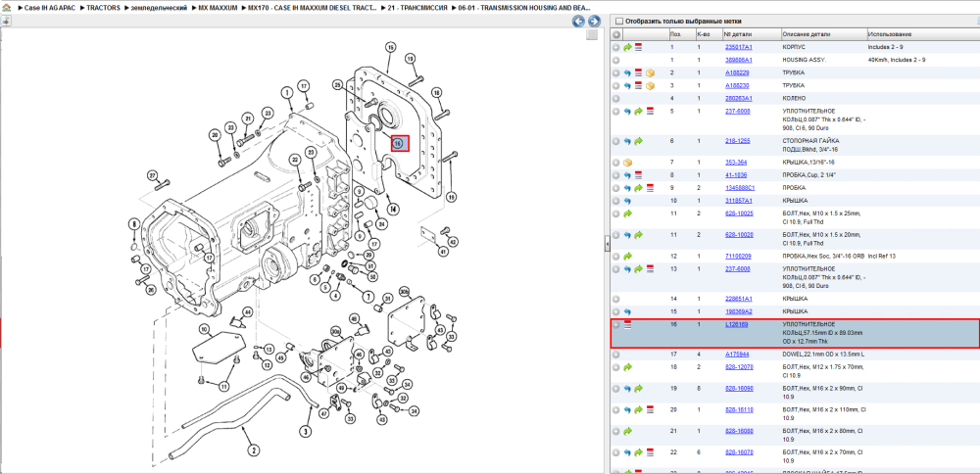Sort by К-во column header
This screenshot has width=980, height=474.
tap(709, 34)
